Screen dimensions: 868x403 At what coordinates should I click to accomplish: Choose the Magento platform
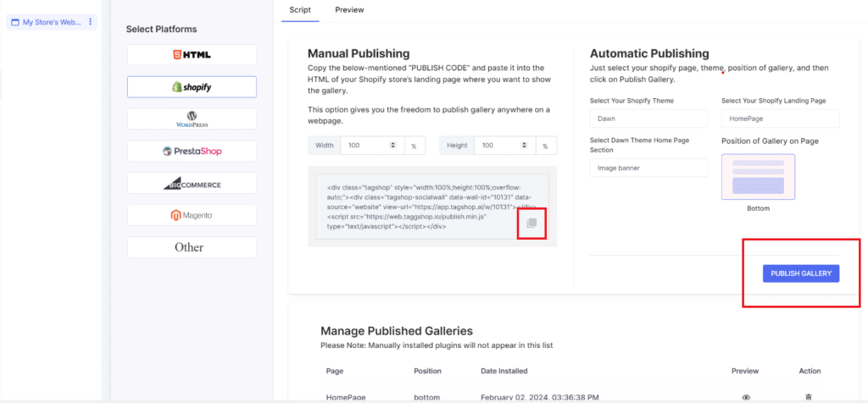(x=192, y=216)
